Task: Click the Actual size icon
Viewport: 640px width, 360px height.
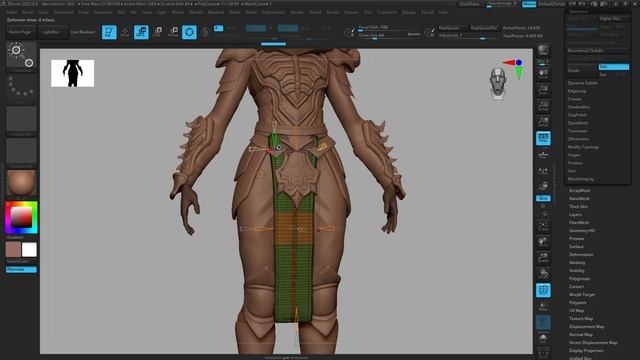Action: [x=543, y=106]
